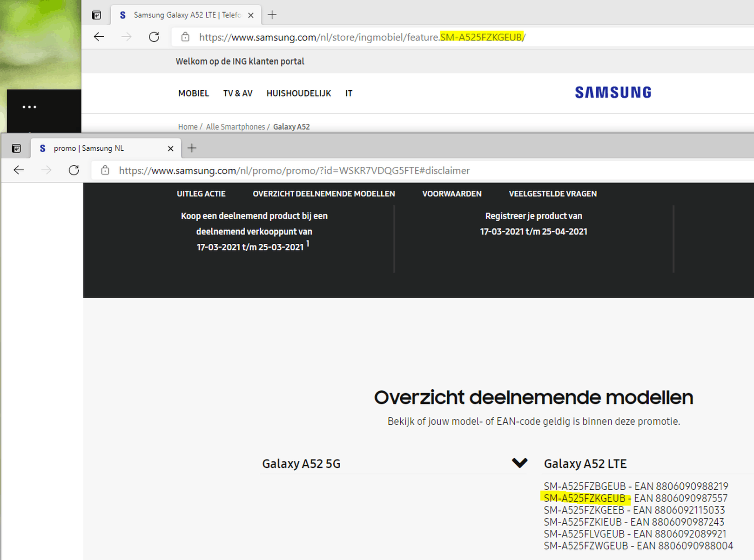Jump to UITLEG ACTIE section
Image resolution: width=754 pixels, height=560 pixels.
pyautogui.click(x=201, y=194)
